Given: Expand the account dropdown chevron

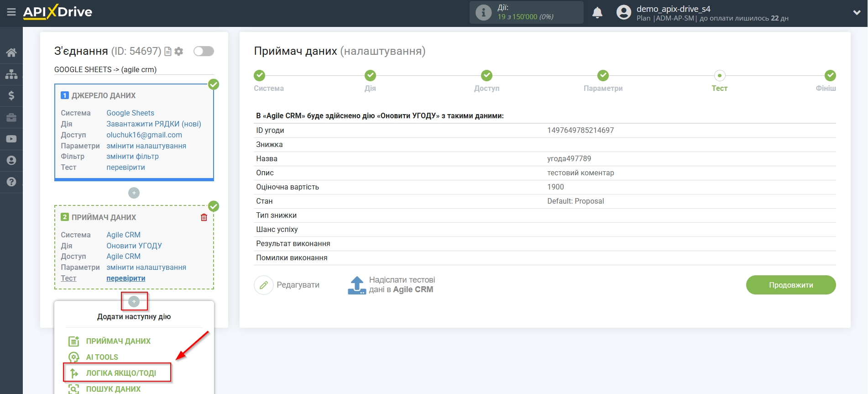Looking at the screenshot, I should (857, 13).
